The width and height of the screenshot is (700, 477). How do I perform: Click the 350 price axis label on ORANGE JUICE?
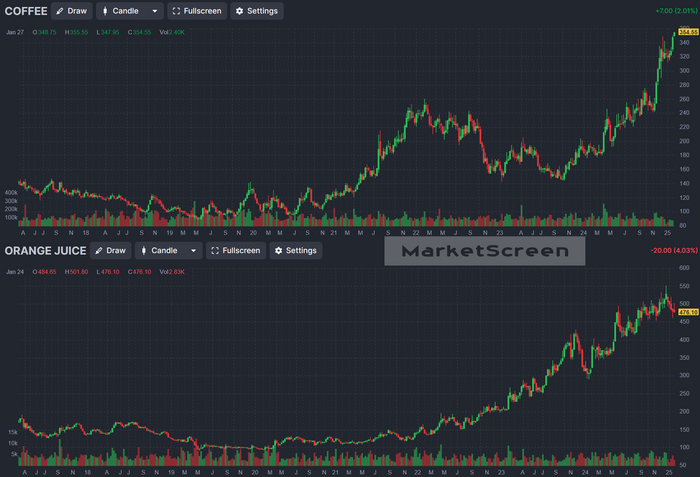tap(684, 357)
